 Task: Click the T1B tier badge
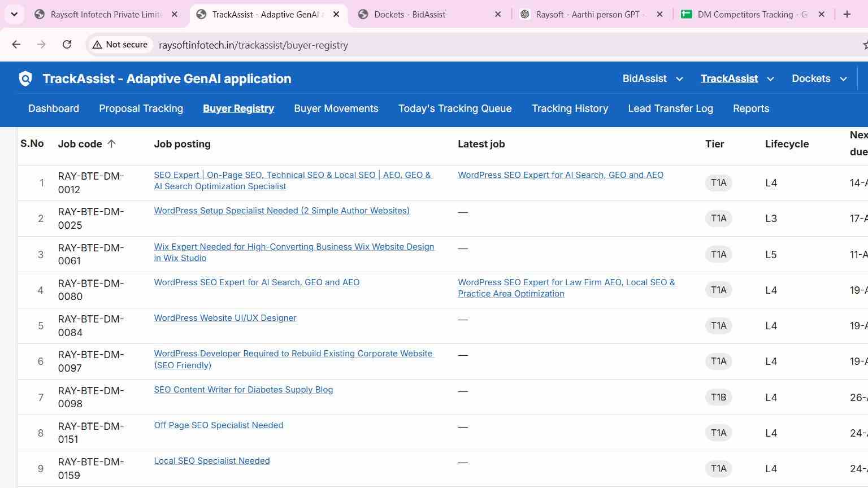(718, 397)
